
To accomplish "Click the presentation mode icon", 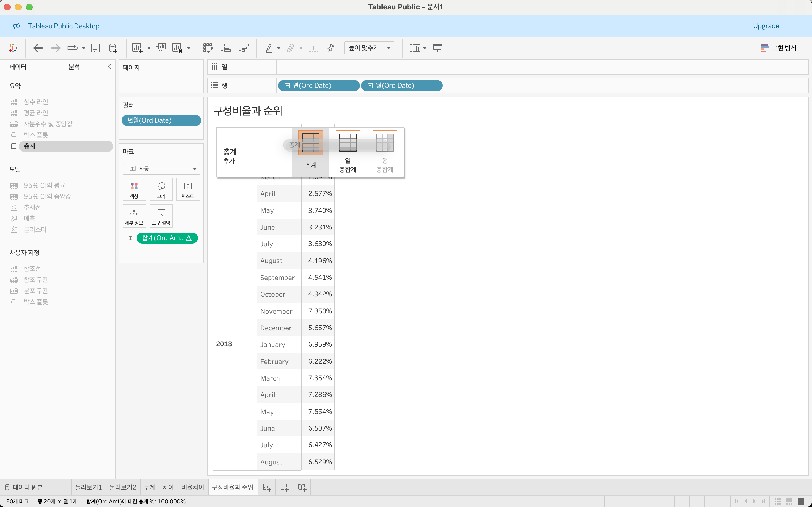I will pos(437,48).
